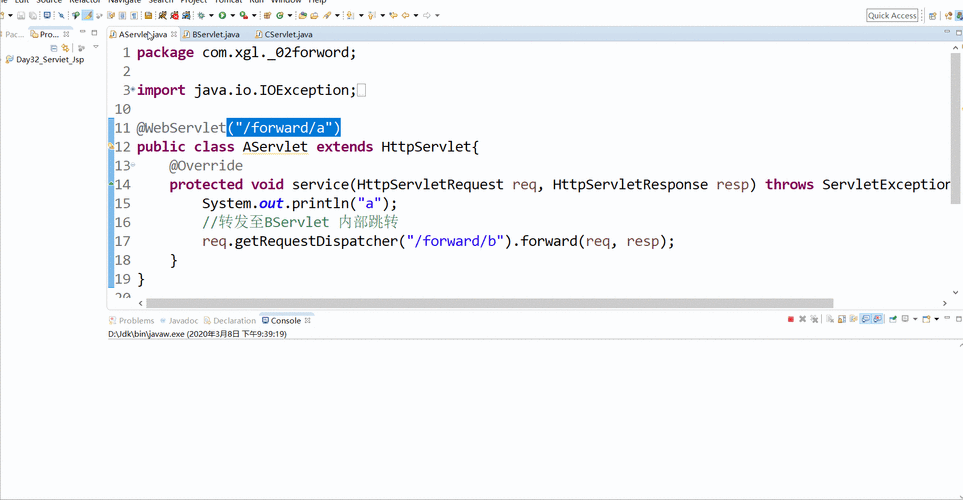Click the editor horizontal scrollbar
This screenshot has height=500, width=963.
point(489,303)
